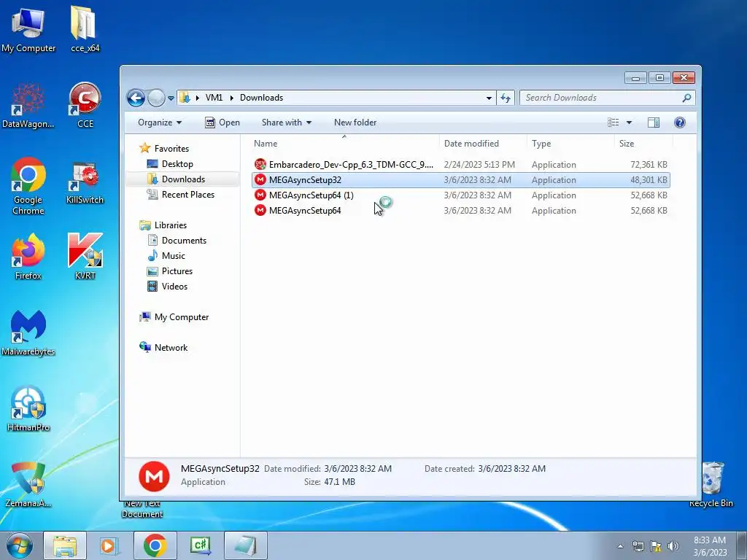Expand VM1 breadcrumb arrow in address bar

pyautogui.click(x=231, y=98)
